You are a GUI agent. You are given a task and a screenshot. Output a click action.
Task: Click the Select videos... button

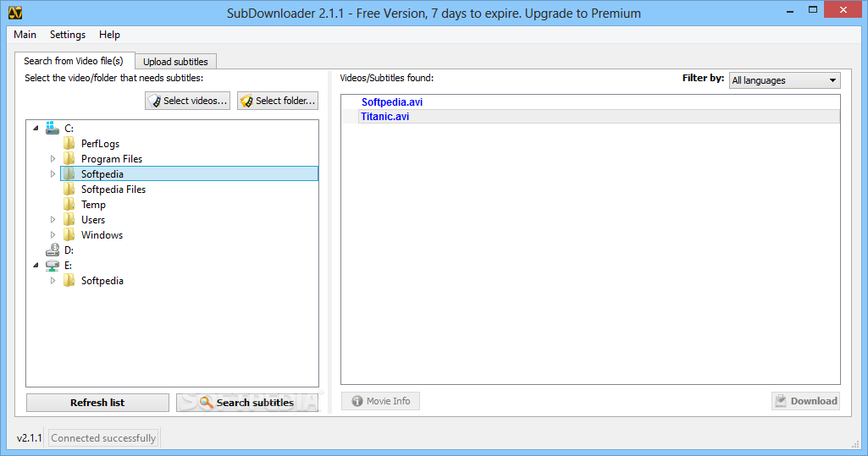188,101
